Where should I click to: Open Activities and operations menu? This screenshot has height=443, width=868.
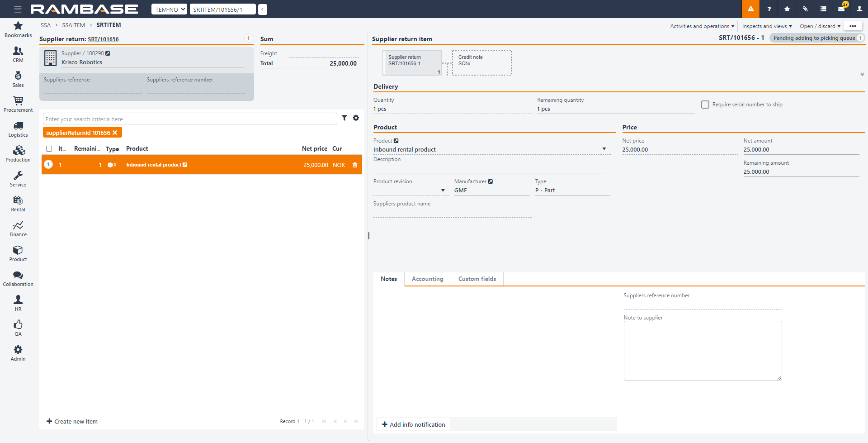click(702, 26)
